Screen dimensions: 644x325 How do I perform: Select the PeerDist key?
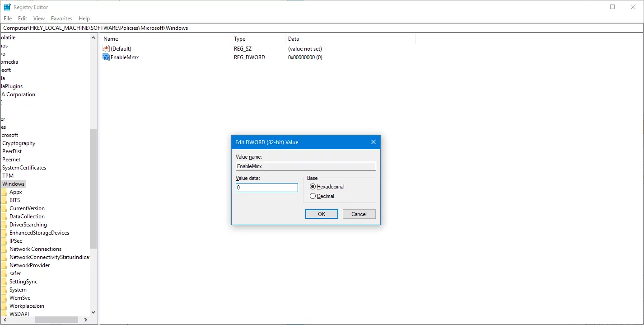[x=12, y=151]
